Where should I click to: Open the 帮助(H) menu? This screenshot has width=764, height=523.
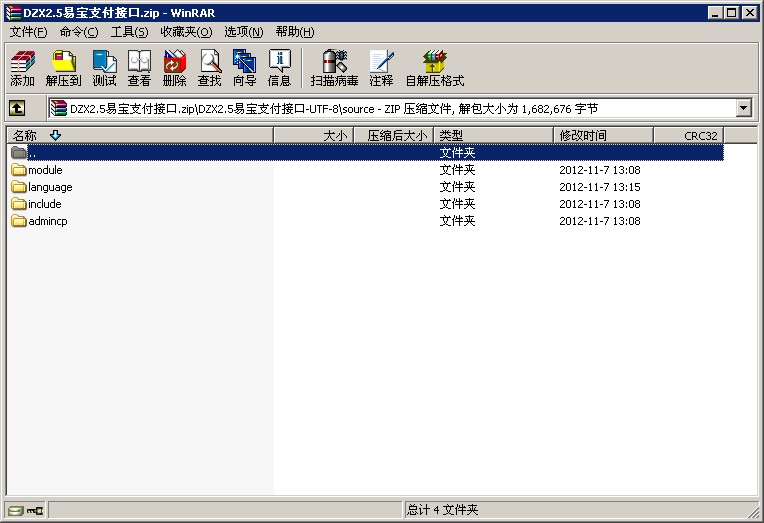[295, 32]
